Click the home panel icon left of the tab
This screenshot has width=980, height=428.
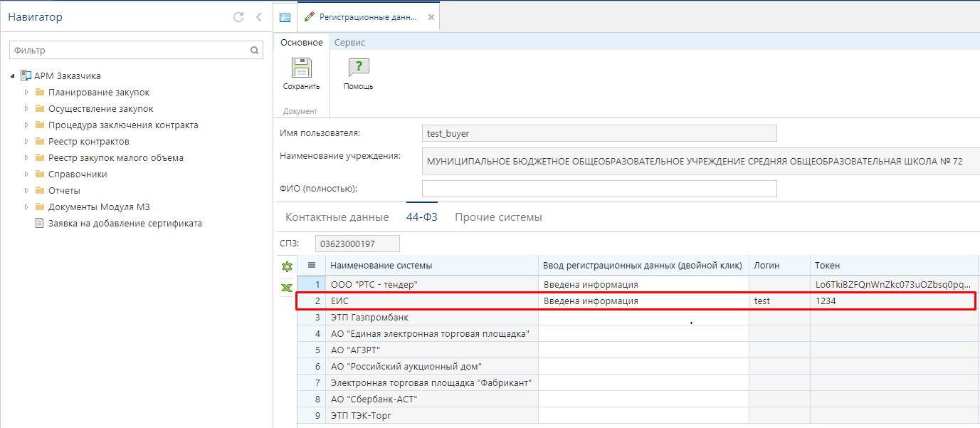[x=285, y=17]
